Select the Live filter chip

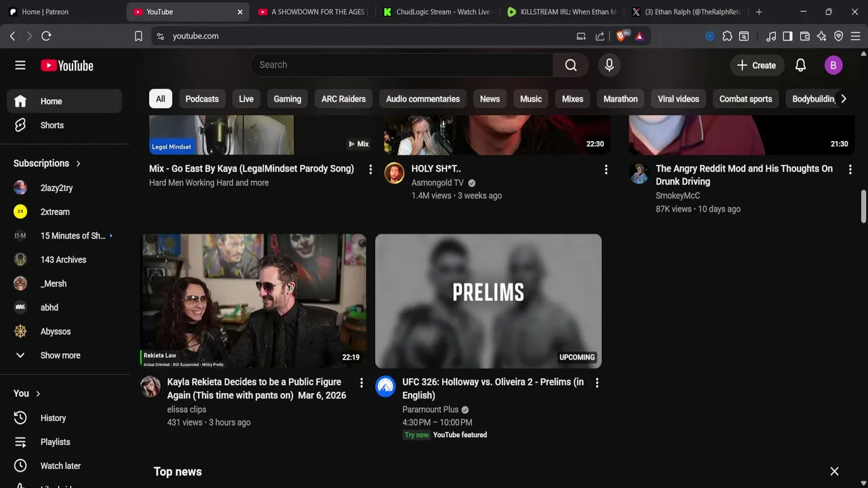tap(246, 99)
